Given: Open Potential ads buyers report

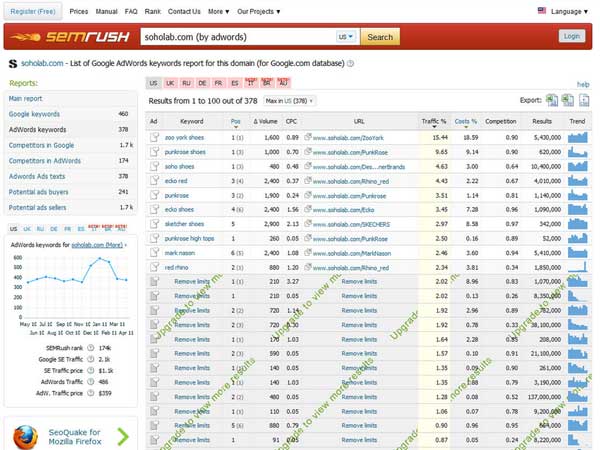Looking at the screenshot, I should 38,192.
